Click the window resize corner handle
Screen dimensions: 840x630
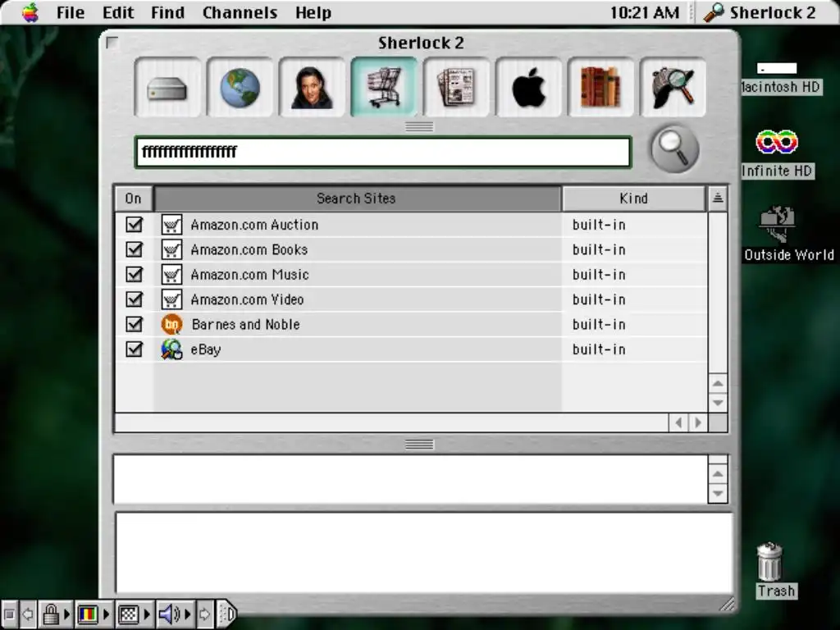tap(727, 603)
